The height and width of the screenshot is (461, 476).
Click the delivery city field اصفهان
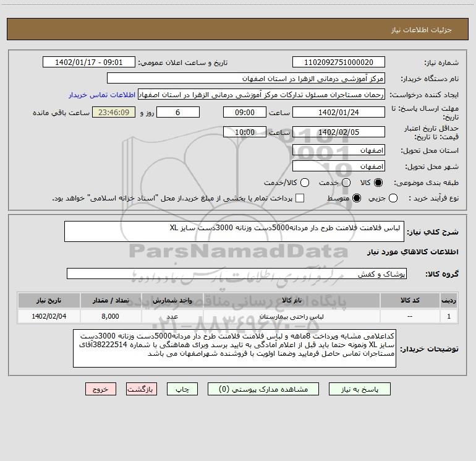(x=339, y=166)
